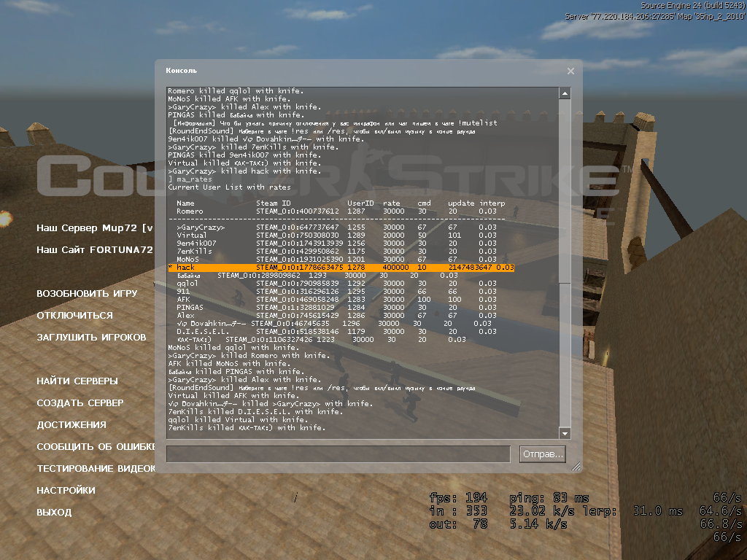Click 'Source Engine 24 (build 5243)' text
747x560 pixels.
(693, 5)
